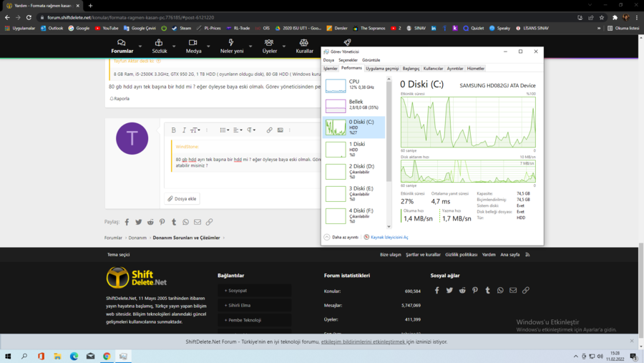Switch to the Başlangıç tab

click(411, 69)
